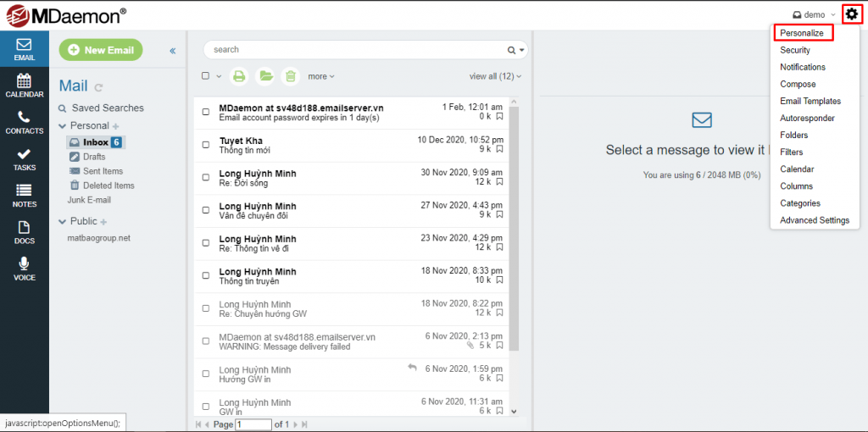The width and height of the screenshot is (868, 432).
Task: Open the Notes section
Action: 24,196
